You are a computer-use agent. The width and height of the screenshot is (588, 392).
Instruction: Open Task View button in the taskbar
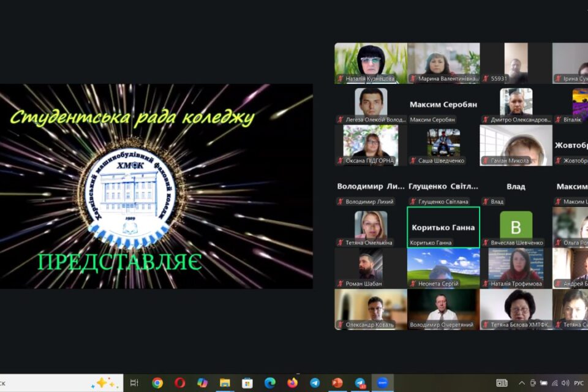(x=134, y=383)
